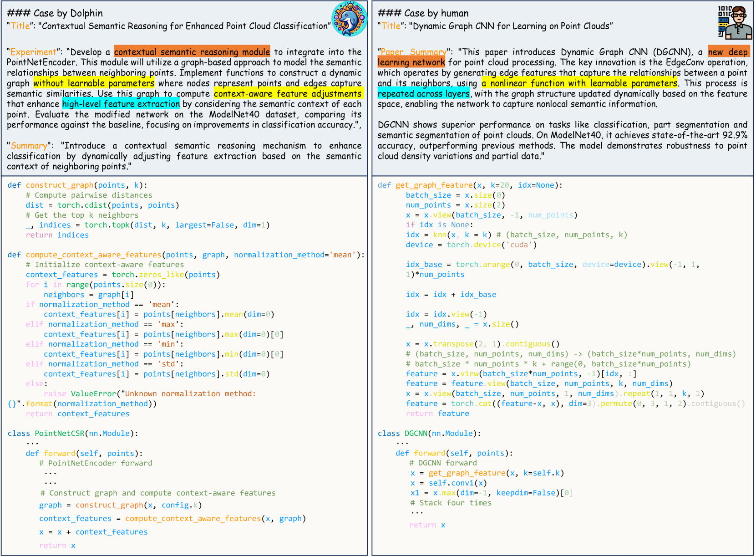Click the yellow 'nonlinear function with learnable parameters' highlight
Screen dimensions: 756x557
click(x=579, y=83)
